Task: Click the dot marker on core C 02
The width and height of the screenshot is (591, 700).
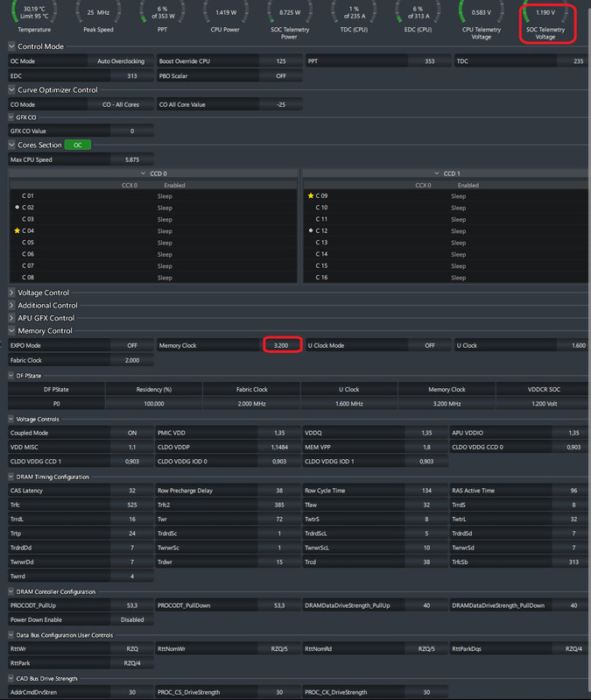Action: click(17, 207)
